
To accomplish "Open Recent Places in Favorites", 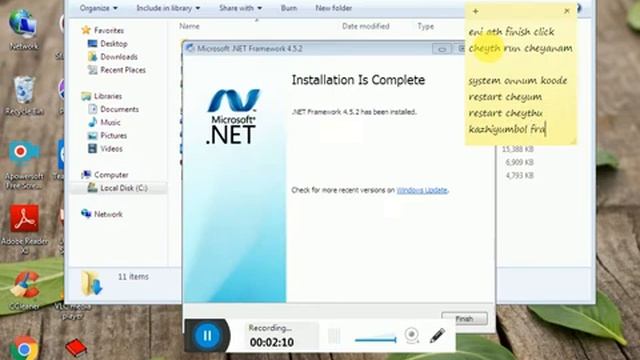I will [x=123, y=70].
